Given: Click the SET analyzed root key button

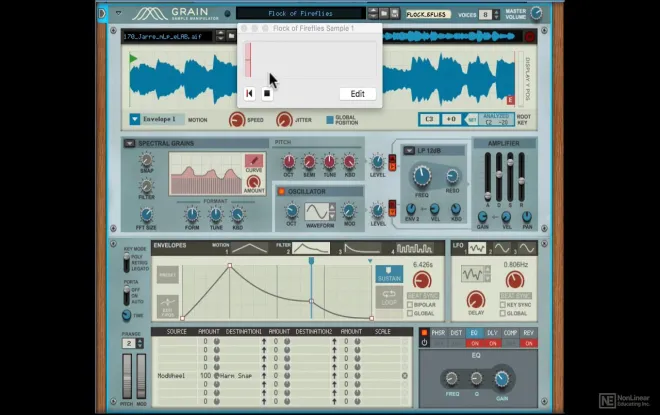Looking at the screenshot, I should (472, 120).
